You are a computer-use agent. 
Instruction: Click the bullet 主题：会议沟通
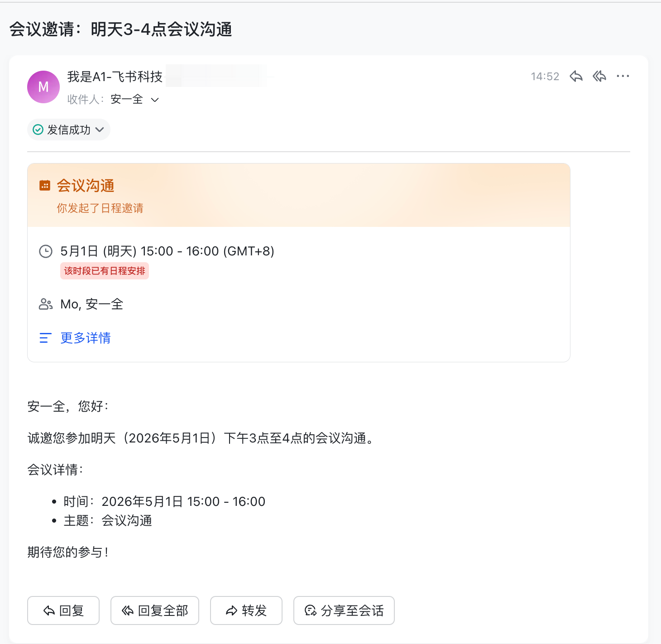(108, 521)
